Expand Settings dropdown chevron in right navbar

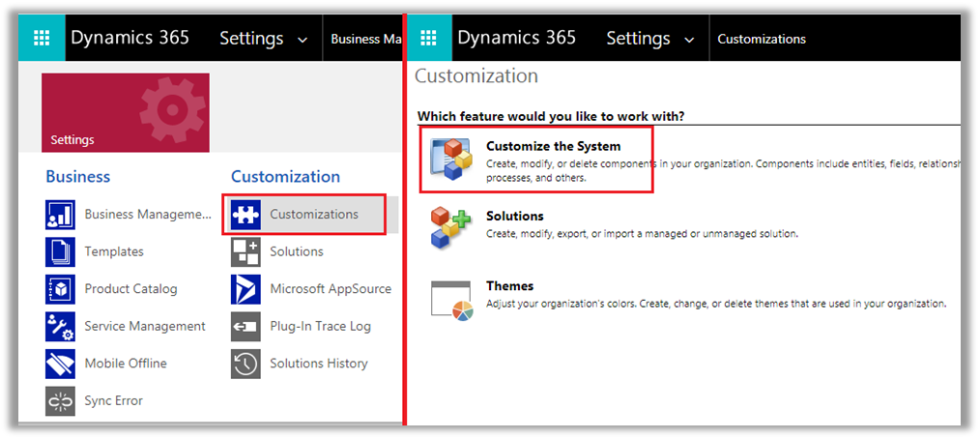coord(688,40)
